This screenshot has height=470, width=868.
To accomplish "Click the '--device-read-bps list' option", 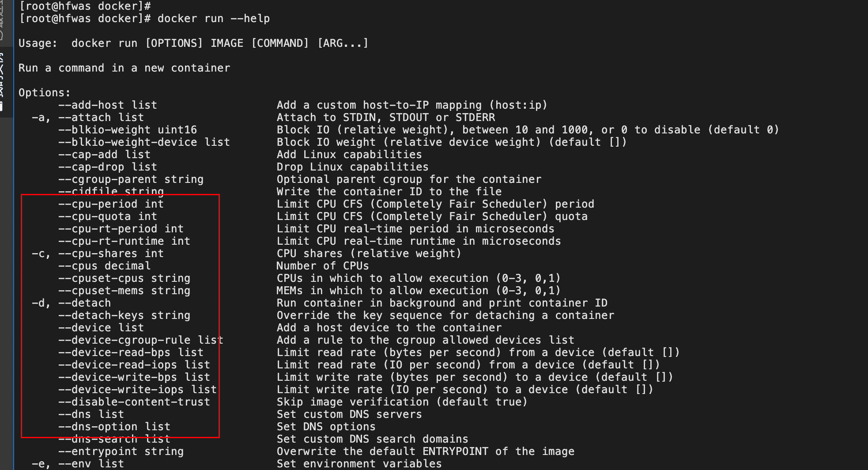I will (x=131, y=352).
